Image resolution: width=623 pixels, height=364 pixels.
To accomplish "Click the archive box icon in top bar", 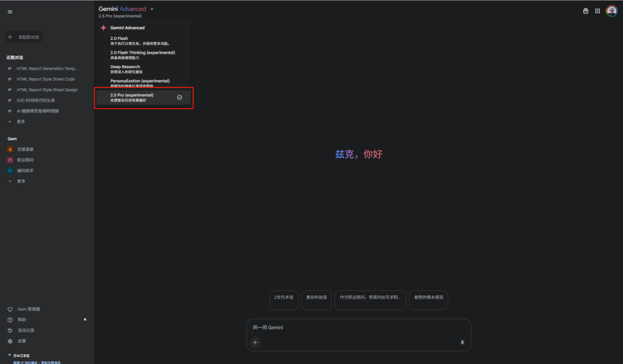I will (x=586, y=11).
